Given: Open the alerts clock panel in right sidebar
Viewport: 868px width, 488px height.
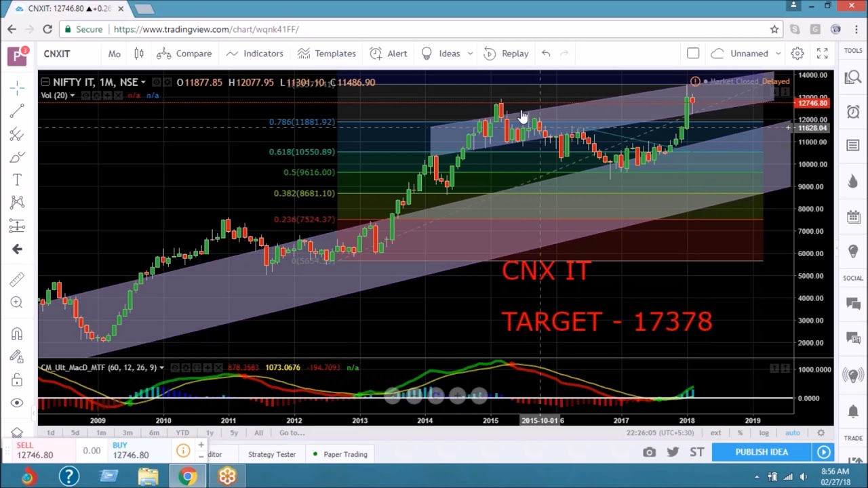Looking at the screenshot, I should tap(853, 112).
